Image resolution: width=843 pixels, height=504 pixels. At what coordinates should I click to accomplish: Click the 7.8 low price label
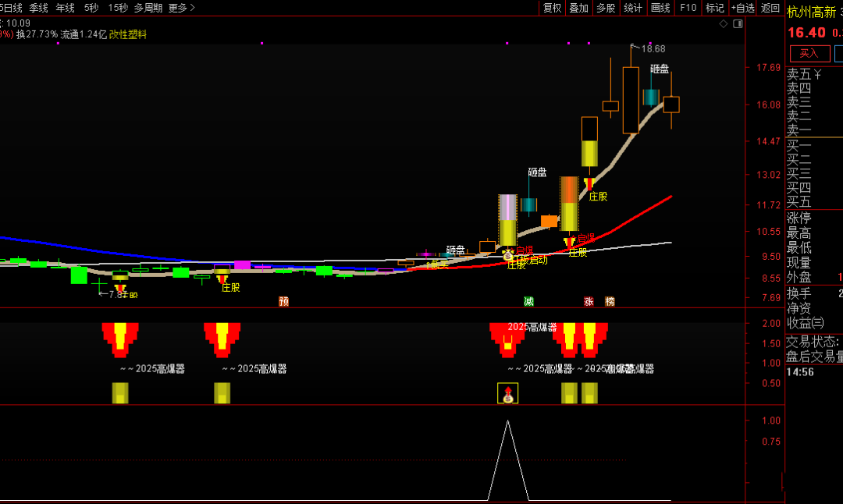pyautogui.click(x=114, y=294)
